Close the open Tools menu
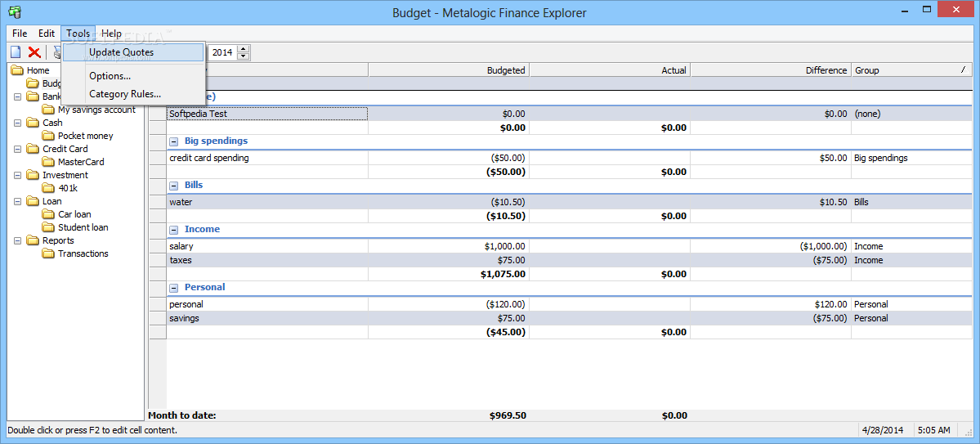Image resolution: width=980 pixels, height=444 pixels. (78, 34)
